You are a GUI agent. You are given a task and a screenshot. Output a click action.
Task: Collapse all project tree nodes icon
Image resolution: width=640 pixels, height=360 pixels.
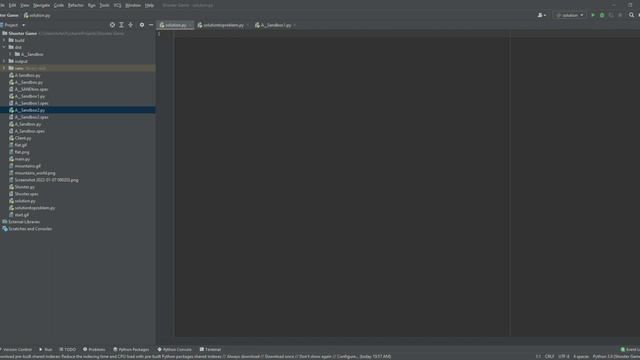131,25
